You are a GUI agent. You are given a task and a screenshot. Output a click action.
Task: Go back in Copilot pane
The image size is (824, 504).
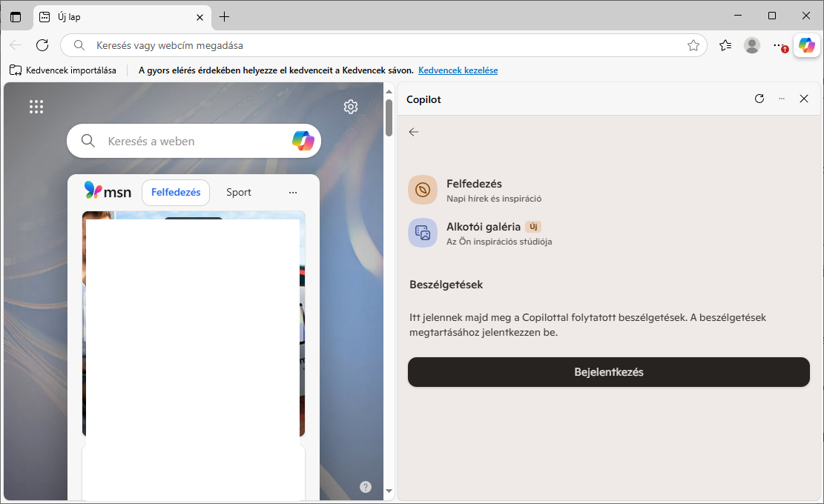414,132
